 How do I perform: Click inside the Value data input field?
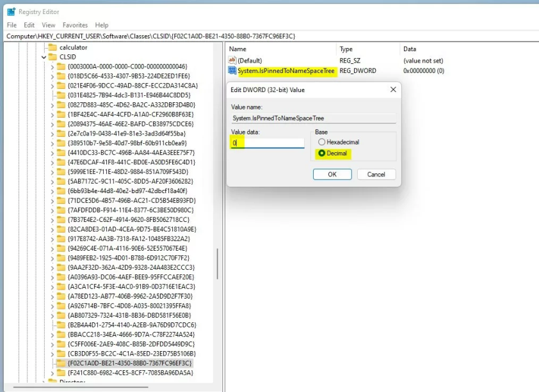268,143
